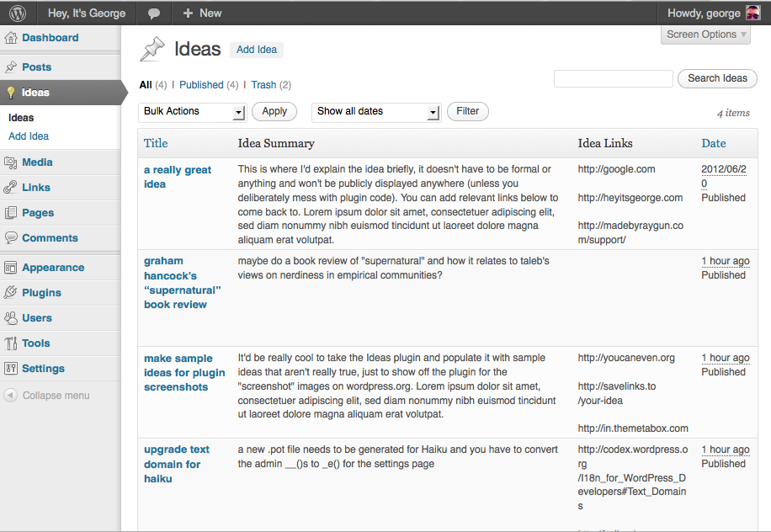Open "make sample ideas for plugin screenshots"

(184, 373)
